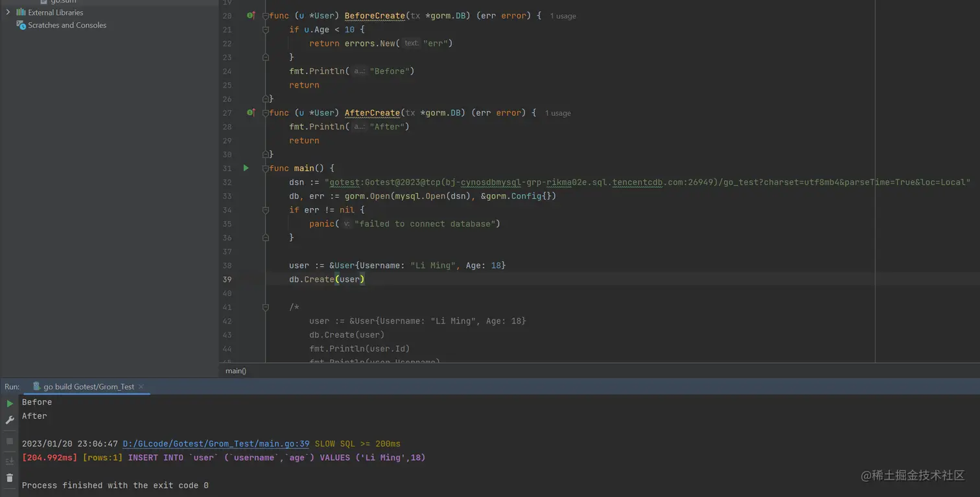
Task: Click line number 22 in the gutter
Action: 227,43
